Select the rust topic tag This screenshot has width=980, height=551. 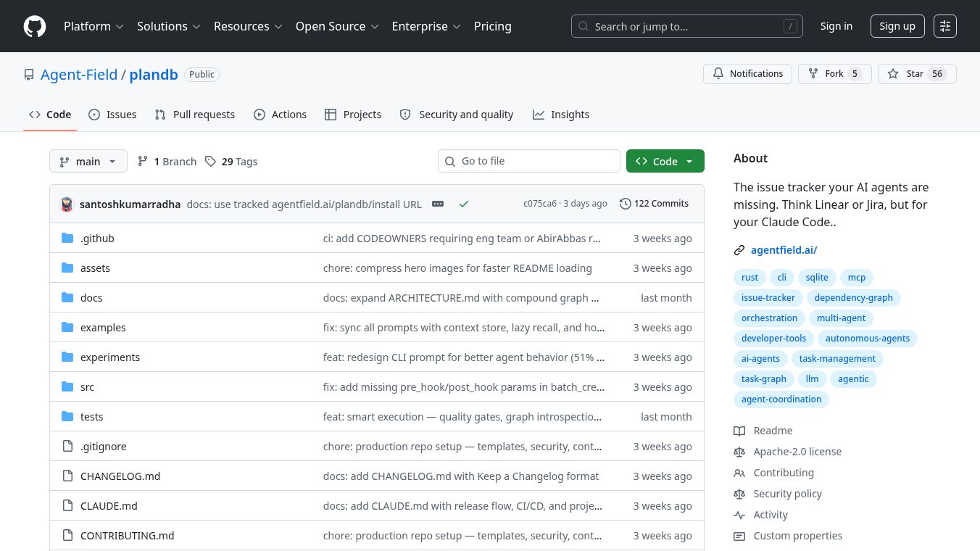point(749,278)
